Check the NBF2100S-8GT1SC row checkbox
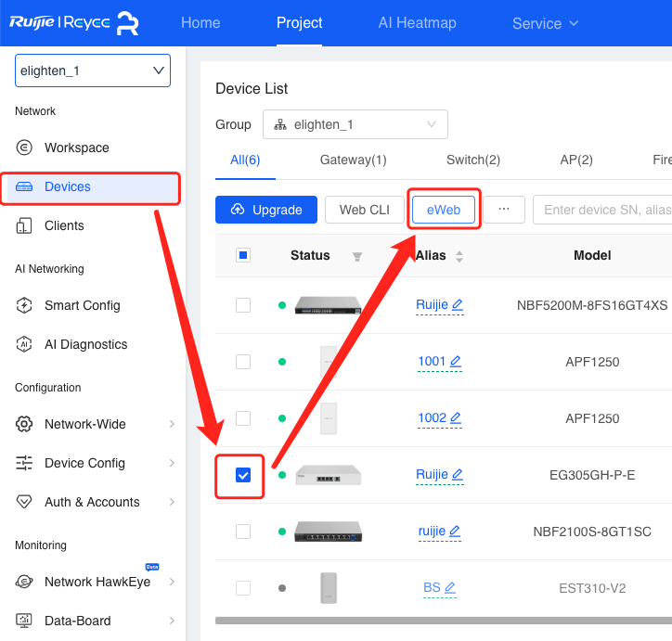 tap(243, 532)
